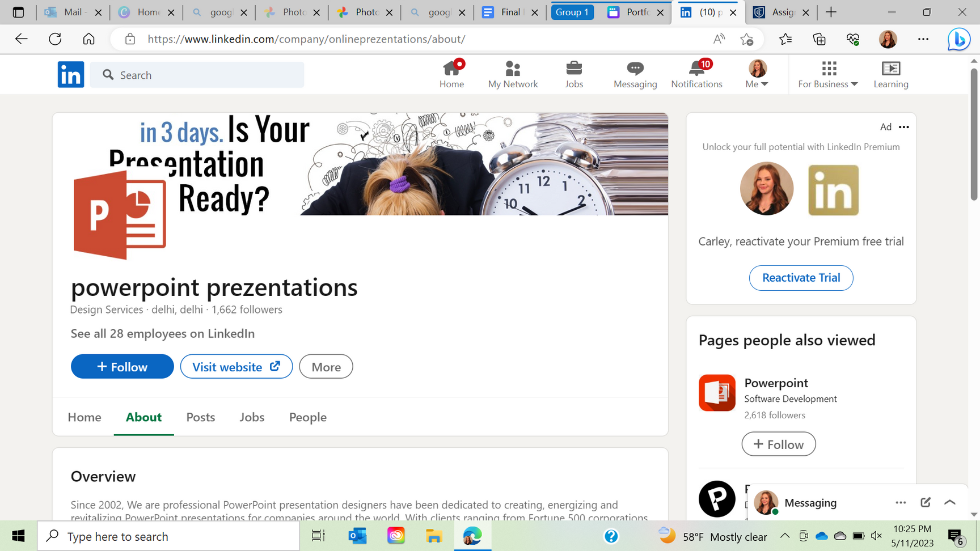The height and width of the screenshot is (551, 980).
Task: See all 28 employees on LinkedIn
Action: coord(163,333)
